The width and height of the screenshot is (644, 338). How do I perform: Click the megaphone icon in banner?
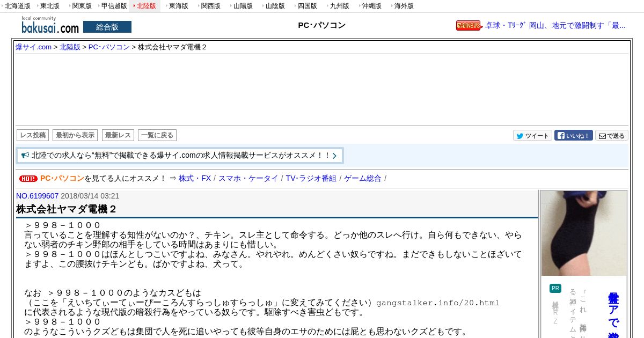[25, 156]
